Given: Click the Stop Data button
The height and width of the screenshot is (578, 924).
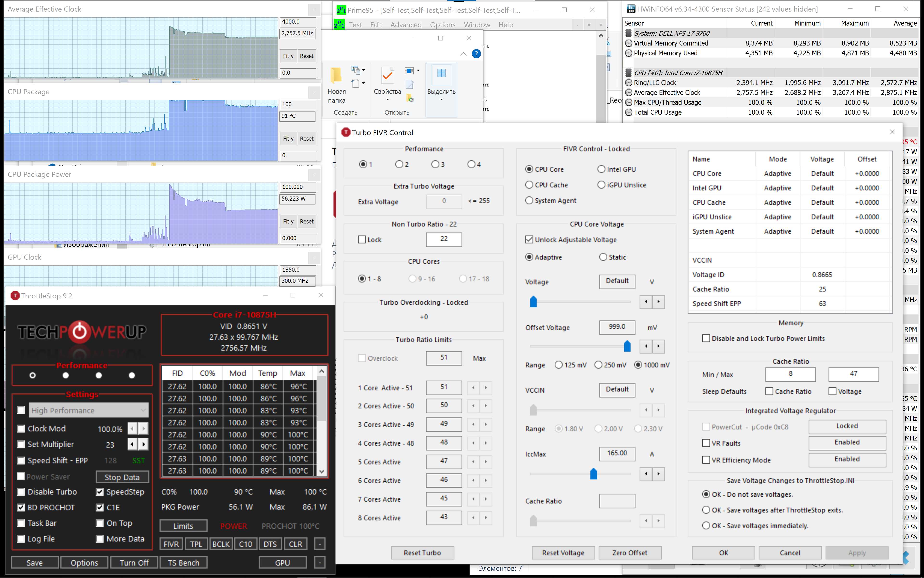Looking at the screenshot, I should pos(122,477).
